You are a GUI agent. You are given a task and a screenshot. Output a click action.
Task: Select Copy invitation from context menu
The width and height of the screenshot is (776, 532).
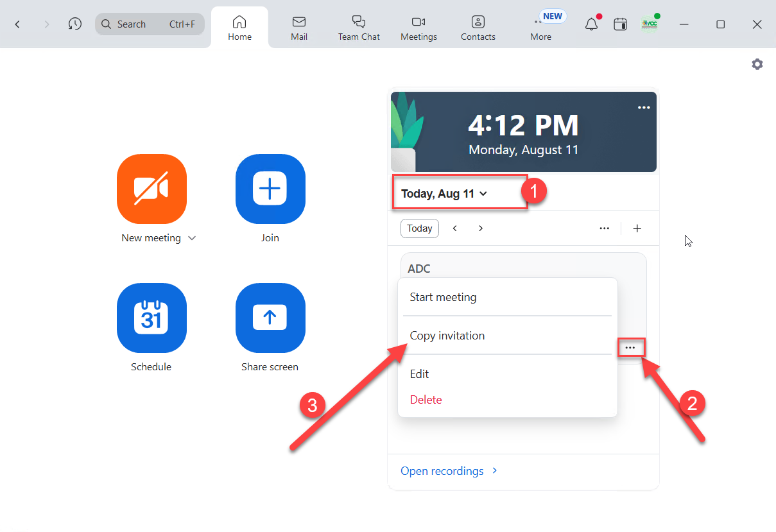pos(447,336)
